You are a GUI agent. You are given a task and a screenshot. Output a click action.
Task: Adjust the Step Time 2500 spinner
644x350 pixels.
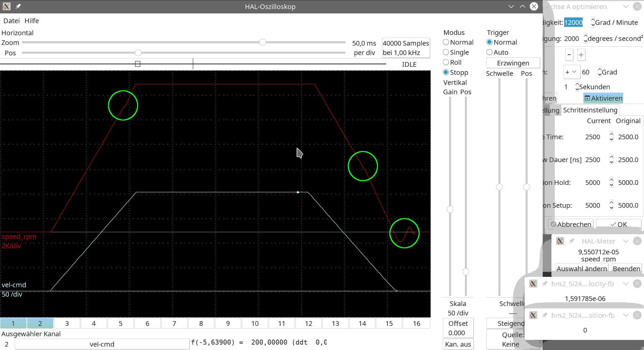611,137
